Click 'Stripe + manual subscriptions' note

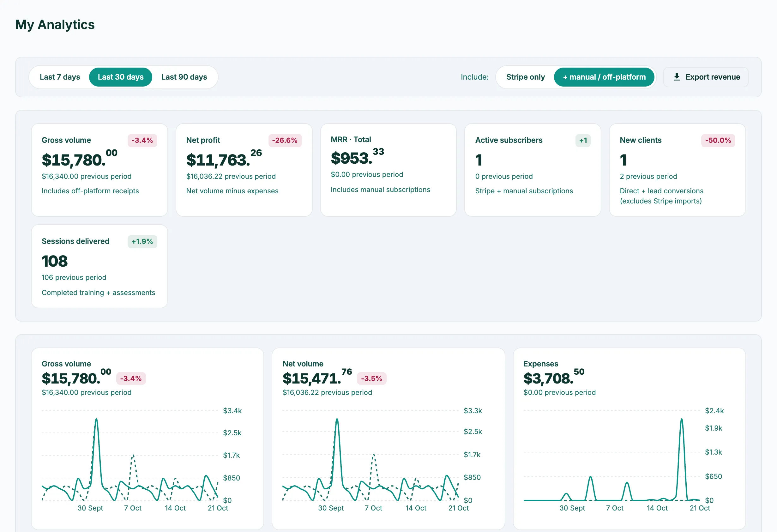click(524, 191)
